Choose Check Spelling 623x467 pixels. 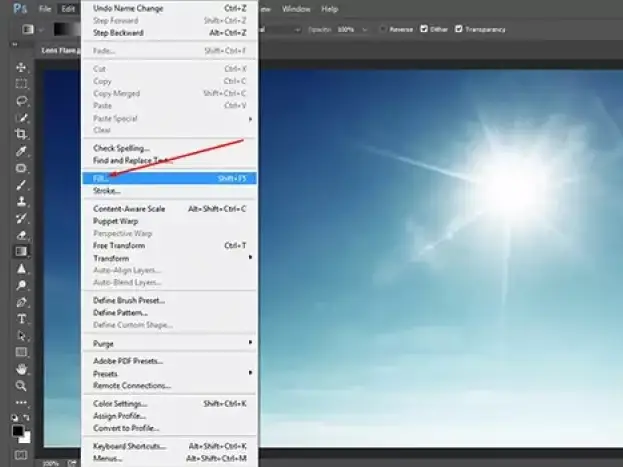click(x=170, y=148)
